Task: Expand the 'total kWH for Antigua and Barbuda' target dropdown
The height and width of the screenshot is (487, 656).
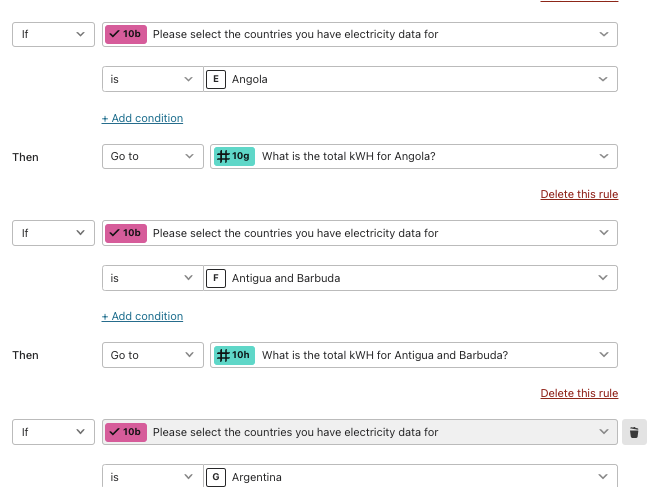Action: 414,355
